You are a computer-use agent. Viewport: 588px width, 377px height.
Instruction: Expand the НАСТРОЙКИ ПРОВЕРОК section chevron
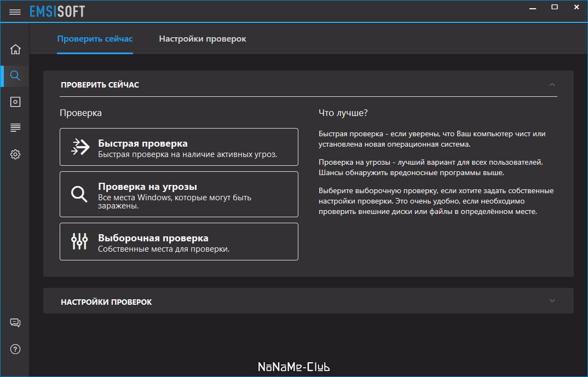(552, 300)
